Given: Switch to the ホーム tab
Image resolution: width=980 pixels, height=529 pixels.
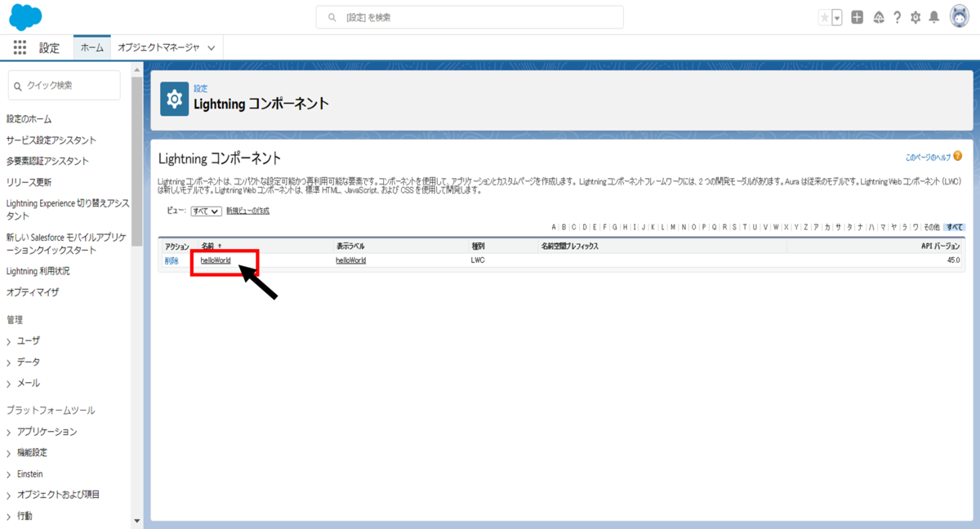Looking at the screenshot, I should (x=91, y=47).
